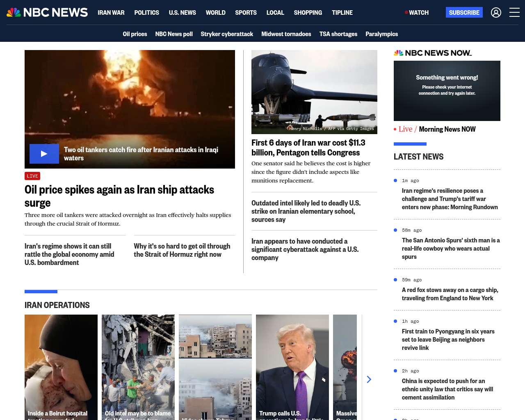Open 'Outdated intel likely led to deadly' story
The width and height of the screenshot is (525, 420).
click(306, 211)
